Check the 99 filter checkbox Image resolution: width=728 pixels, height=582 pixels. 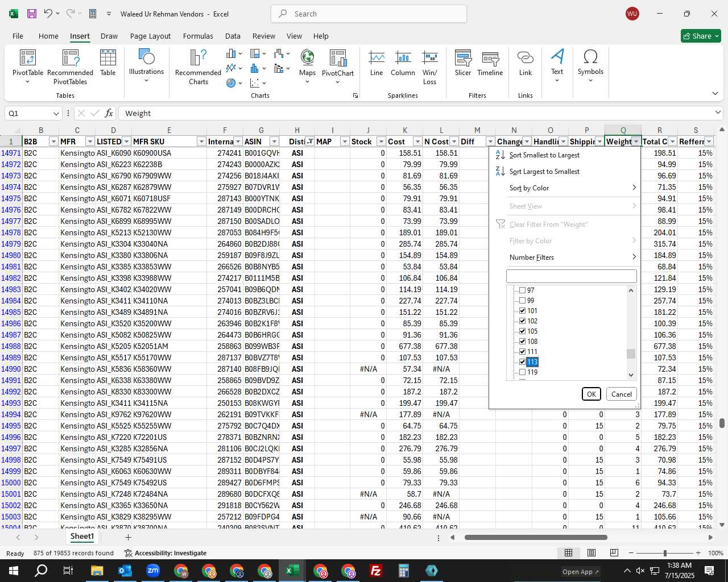point(522,301)
